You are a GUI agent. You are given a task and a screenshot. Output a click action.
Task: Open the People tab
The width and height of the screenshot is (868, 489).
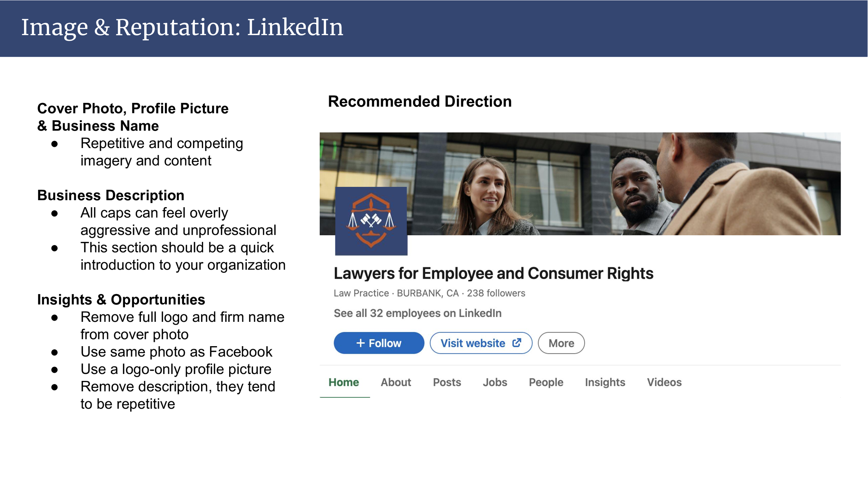(x=545, y=382)
